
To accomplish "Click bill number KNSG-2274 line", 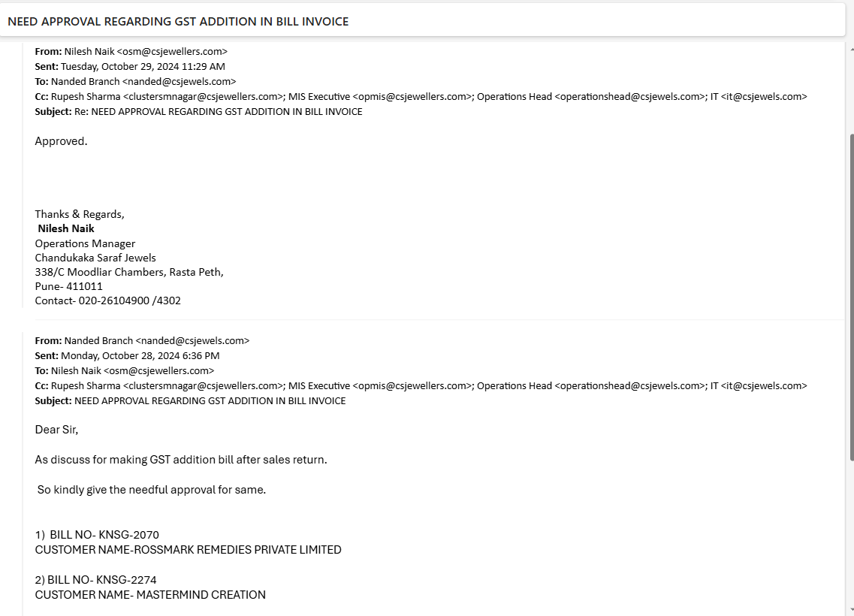I will 96,579.
